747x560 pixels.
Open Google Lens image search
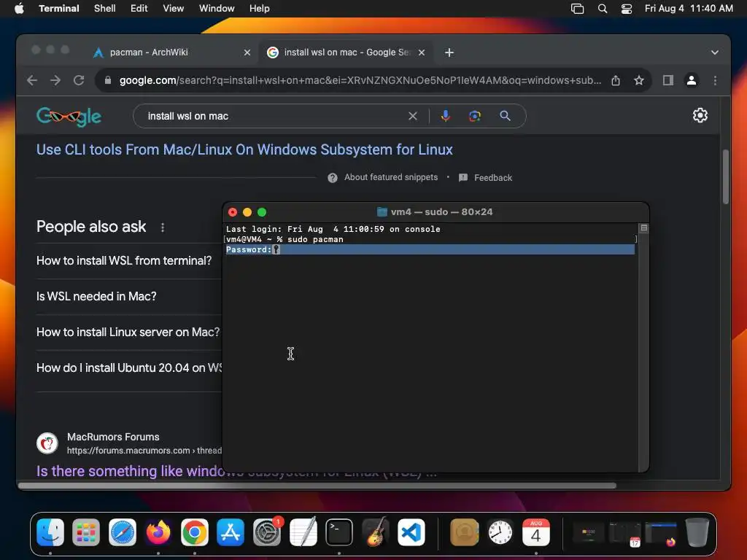(474, 116)
